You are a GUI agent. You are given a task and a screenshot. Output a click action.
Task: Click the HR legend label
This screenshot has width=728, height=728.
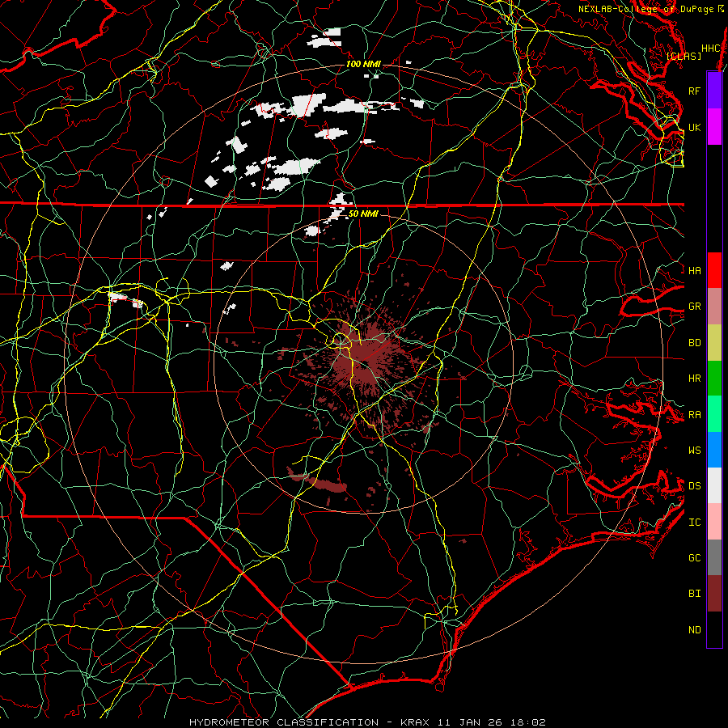(x=695, y=379)
